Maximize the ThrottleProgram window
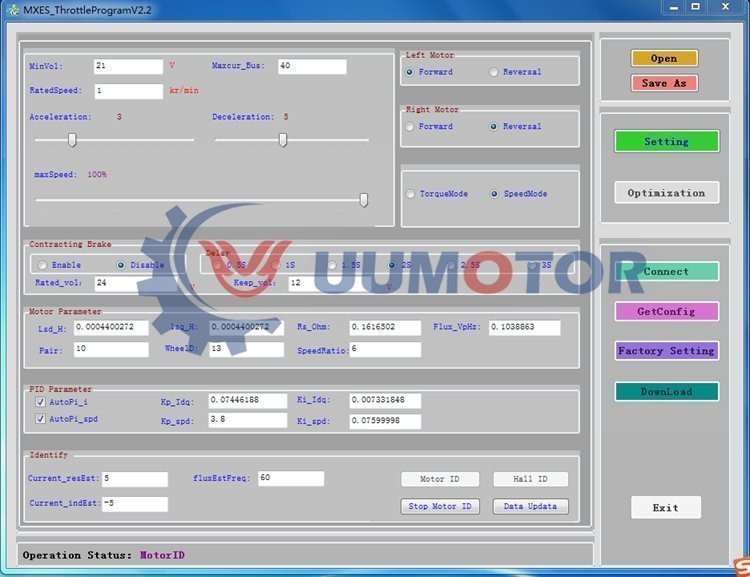The width and height of the screenshot is (750, 577). 695,7
